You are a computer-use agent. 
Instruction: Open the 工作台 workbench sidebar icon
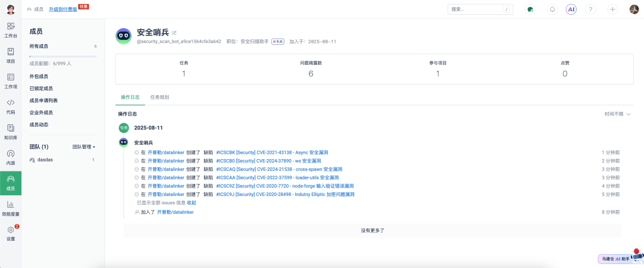click(11, 30)
